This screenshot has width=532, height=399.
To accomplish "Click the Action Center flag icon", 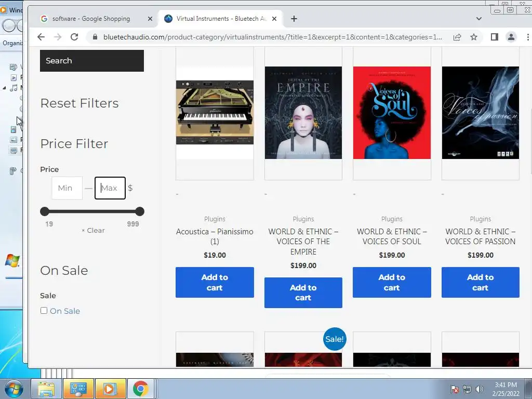I will point(454,389).
